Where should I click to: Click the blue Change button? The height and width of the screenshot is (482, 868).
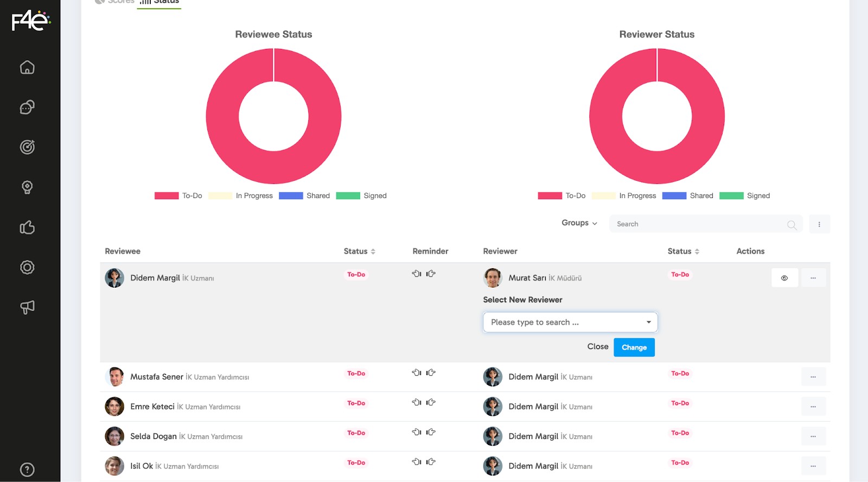click(x=634, y=347)
